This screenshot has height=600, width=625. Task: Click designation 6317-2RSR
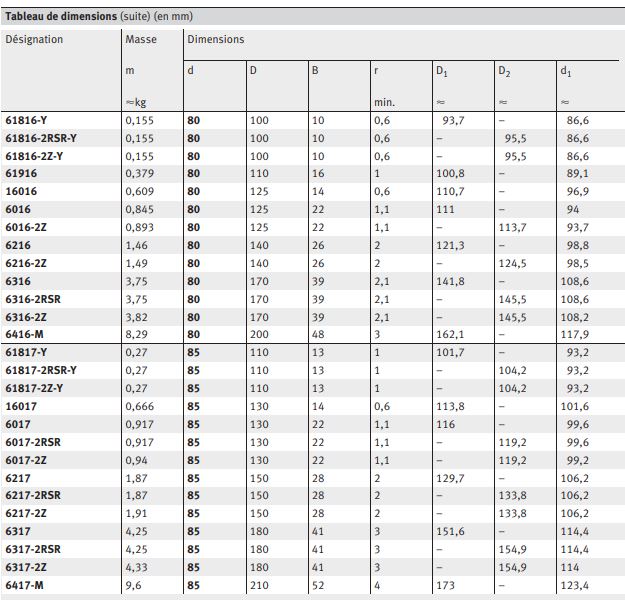click(33, 549)
